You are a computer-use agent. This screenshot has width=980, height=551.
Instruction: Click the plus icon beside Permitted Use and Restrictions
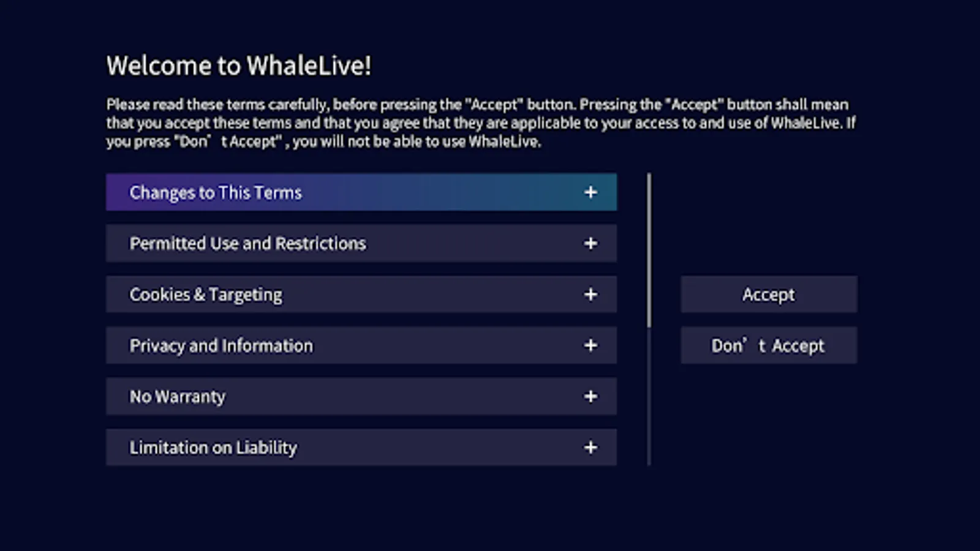tap(590, 244)
